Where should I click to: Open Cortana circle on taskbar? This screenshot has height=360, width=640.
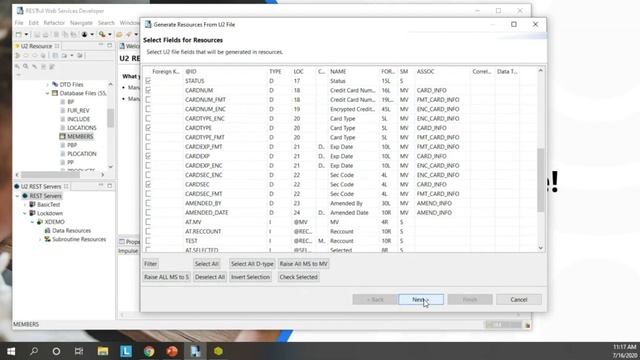point(56,351)
